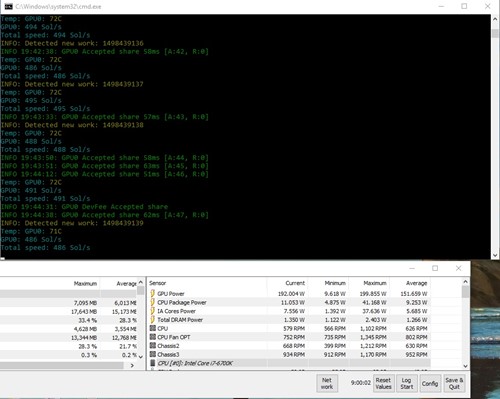Click the Chassis2 fan chip icon

[x=153, y=345]
